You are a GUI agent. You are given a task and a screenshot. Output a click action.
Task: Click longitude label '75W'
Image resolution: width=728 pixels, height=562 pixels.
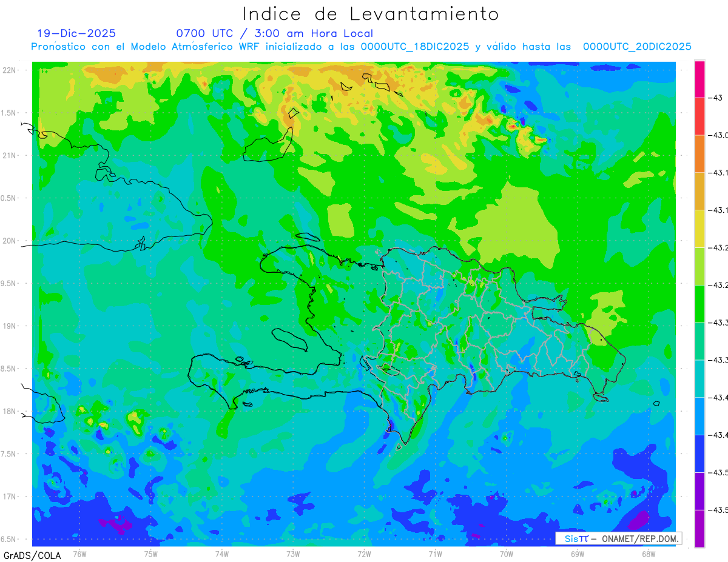point(151,554)
